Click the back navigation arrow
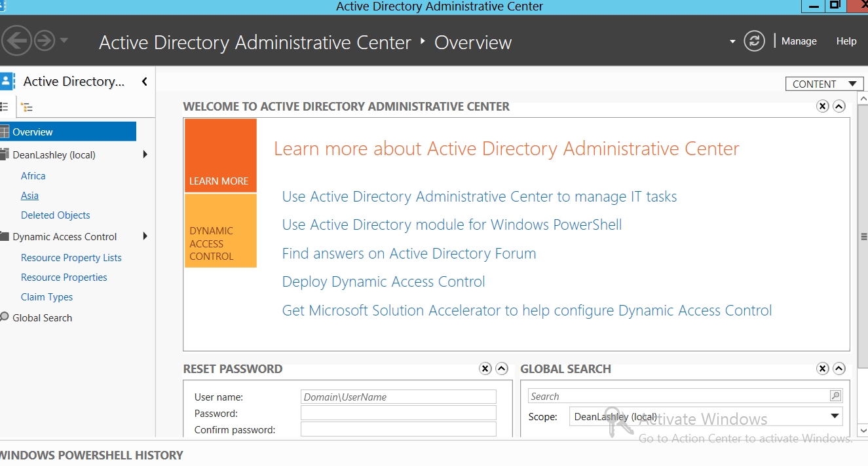Viewport: 868px width, 466px height. pyautogui.click(x=16, y=41)
